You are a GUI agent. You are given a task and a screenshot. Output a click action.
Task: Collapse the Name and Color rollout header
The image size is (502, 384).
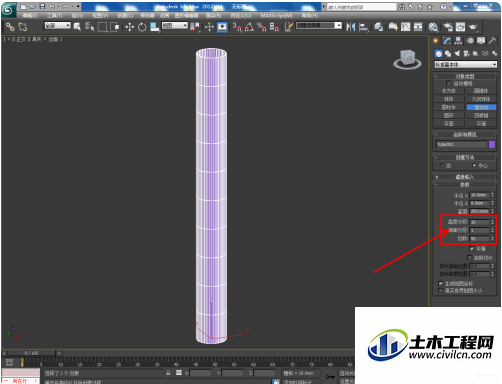click(x=465, y=134)
